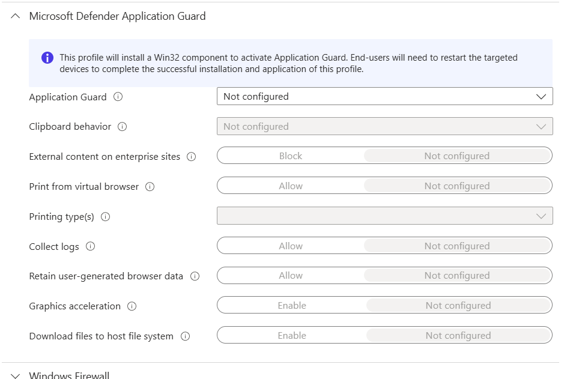
Task: Click the info icon beside Printing type(s)
Action: (105, 217)
